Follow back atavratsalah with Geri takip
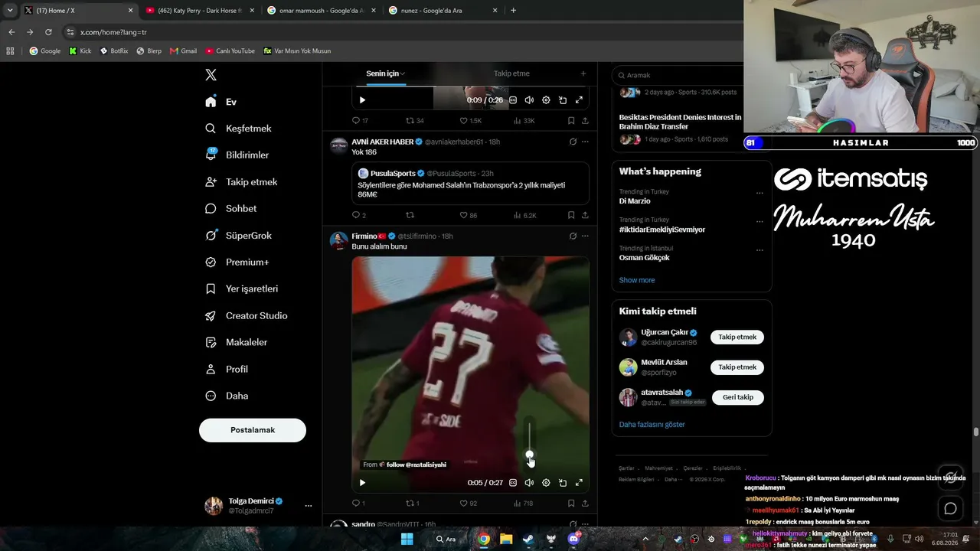Viewport: 980px width, 551px height. coord(738,397)
